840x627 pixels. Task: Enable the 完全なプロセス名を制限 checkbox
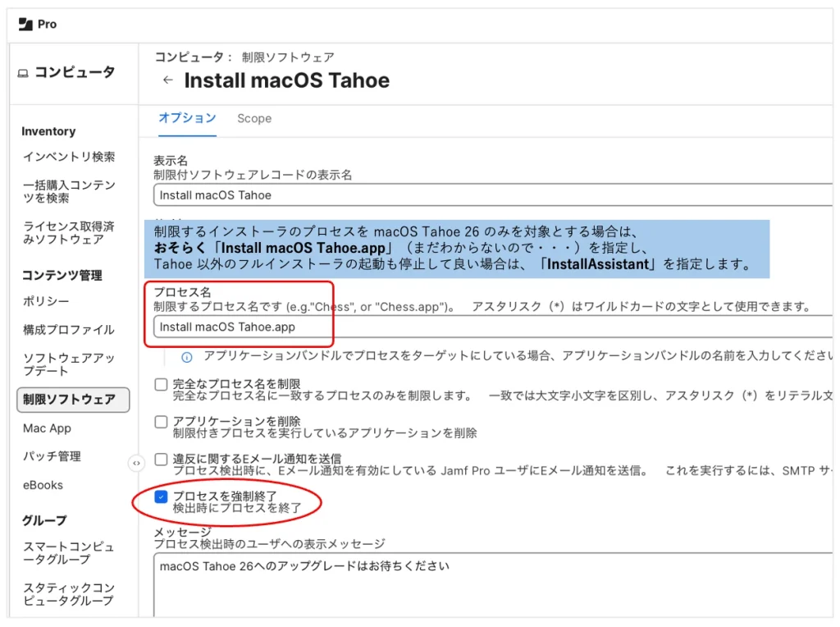point(161,384)
